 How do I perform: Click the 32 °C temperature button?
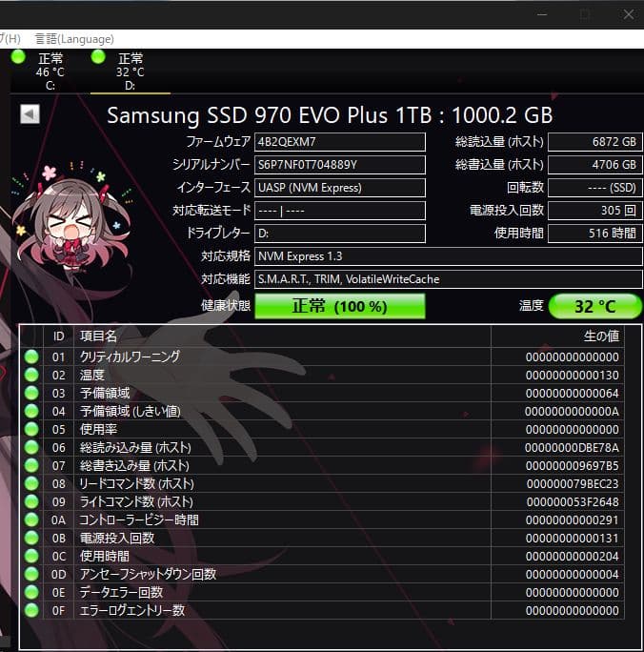coord(595,306)
